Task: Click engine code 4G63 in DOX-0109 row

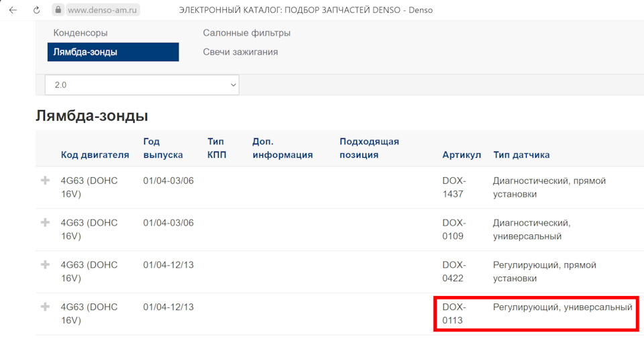Action: 89,229
